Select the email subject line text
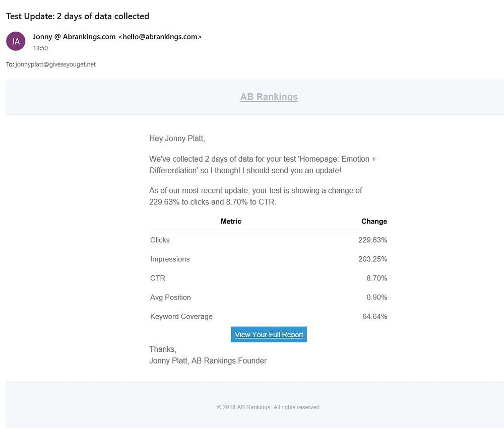This screenshot has width=504, height=437. (78, 16)
